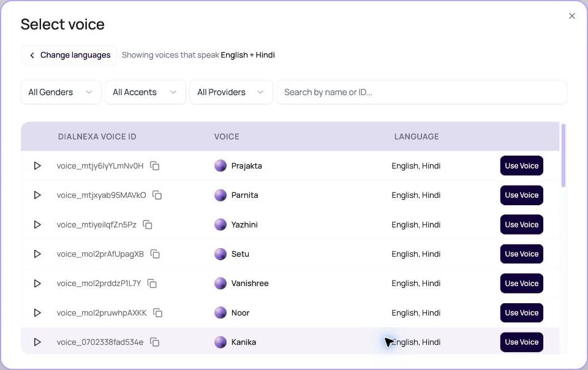Play preview of Vanishree voice

[37, 284]
